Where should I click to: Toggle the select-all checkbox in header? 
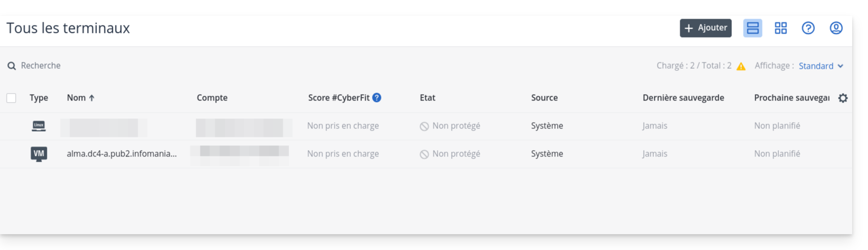(11, 98)
